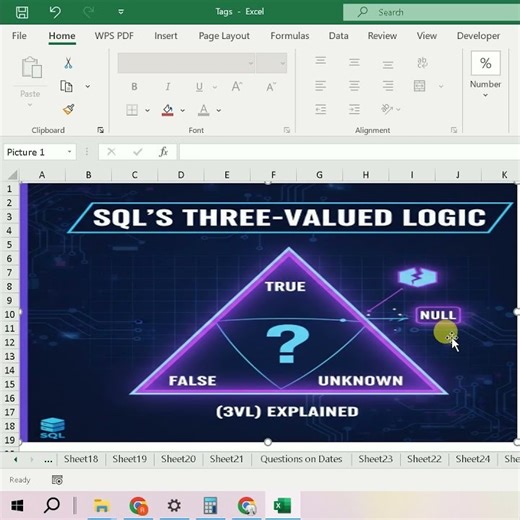This screenshot has height=520, width=520.
Task: Copy the selection with Copy icon
Action: point(66,86)
